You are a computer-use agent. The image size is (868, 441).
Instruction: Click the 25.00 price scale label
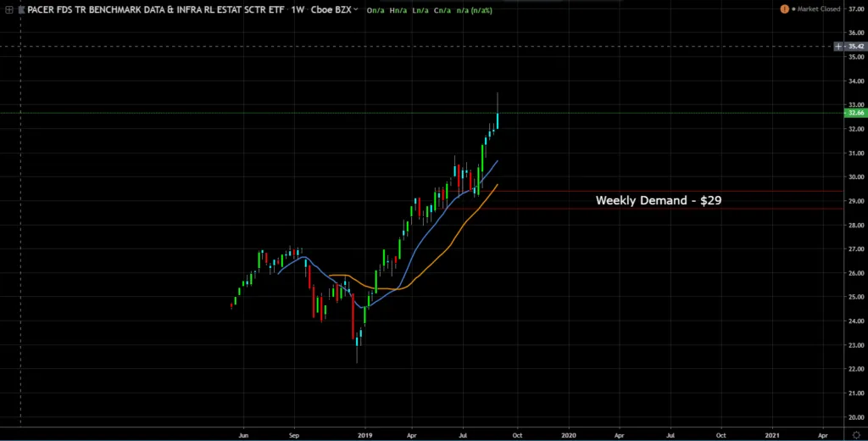click(x=856, y=297)
